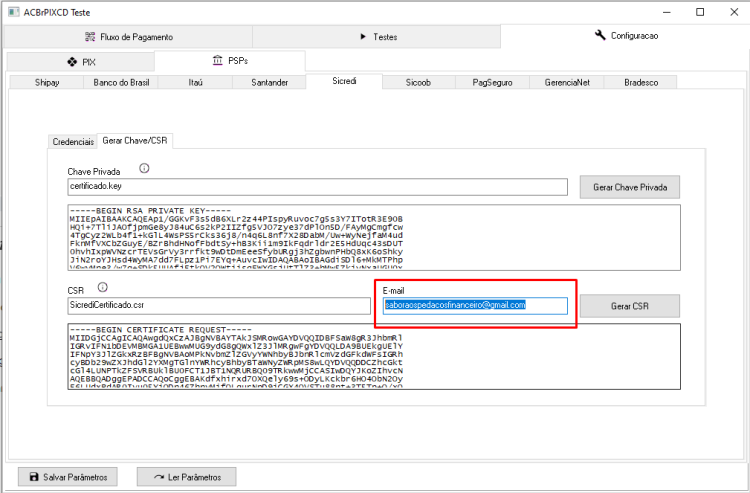Open the Fluxo de Pagamento tab
Image resolution: width=750 pixels, height=493 pixels.
(128, 37)
